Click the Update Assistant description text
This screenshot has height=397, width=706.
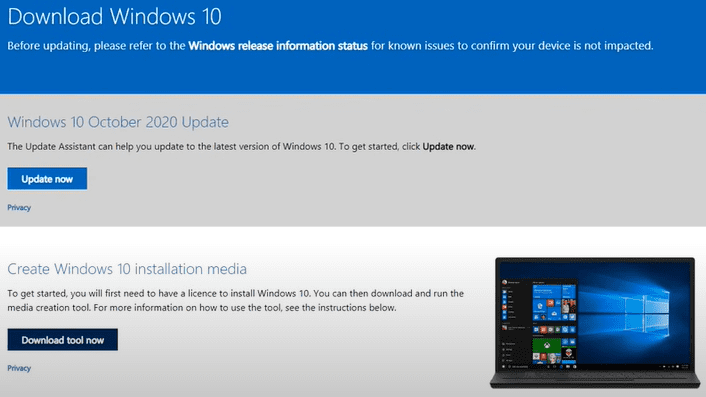point(241,146)
